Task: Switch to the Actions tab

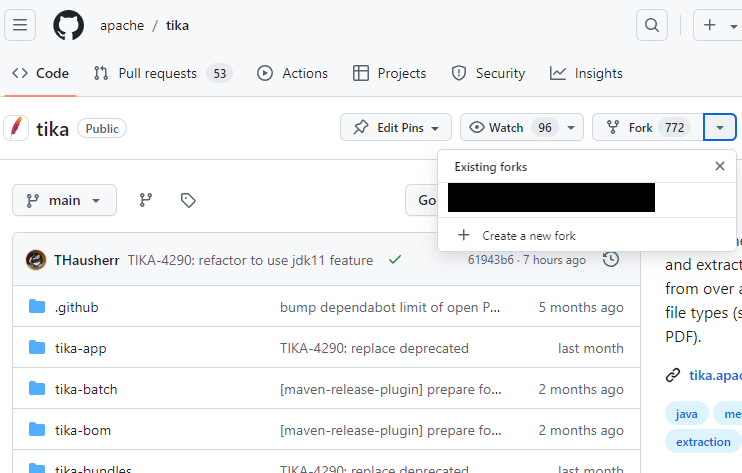Action: click(292, 73)
